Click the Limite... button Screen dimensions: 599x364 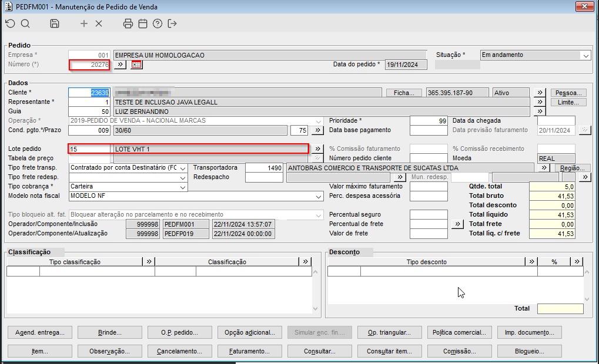pos(568,102)
